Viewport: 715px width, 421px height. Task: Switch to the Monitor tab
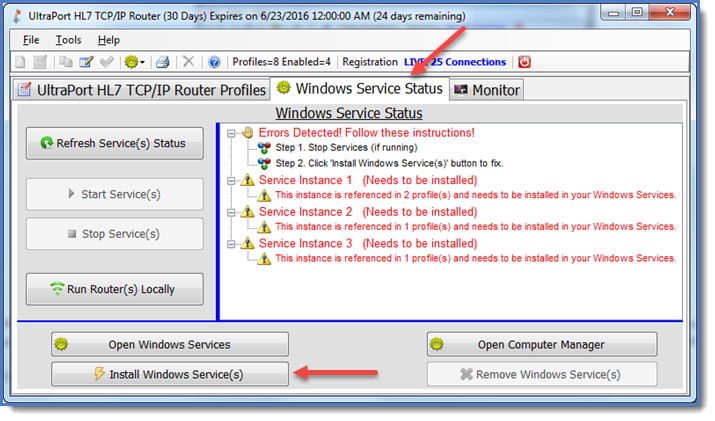(x=487, y=90)
